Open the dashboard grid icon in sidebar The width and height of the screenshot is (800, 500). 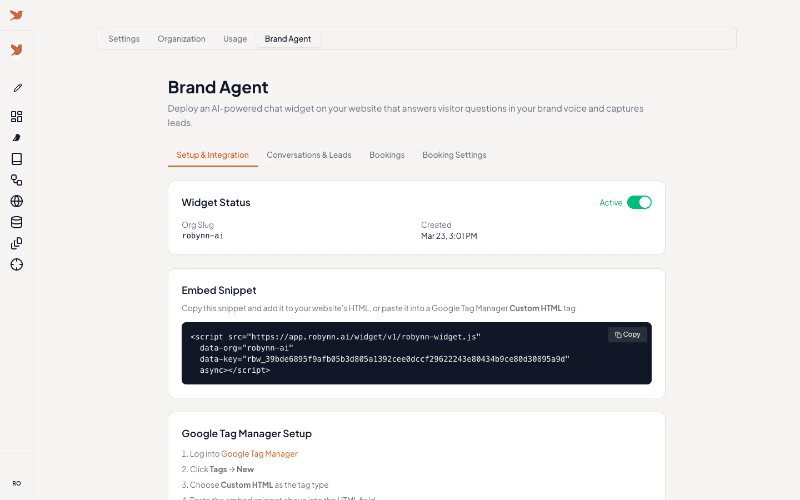[16, 116]
